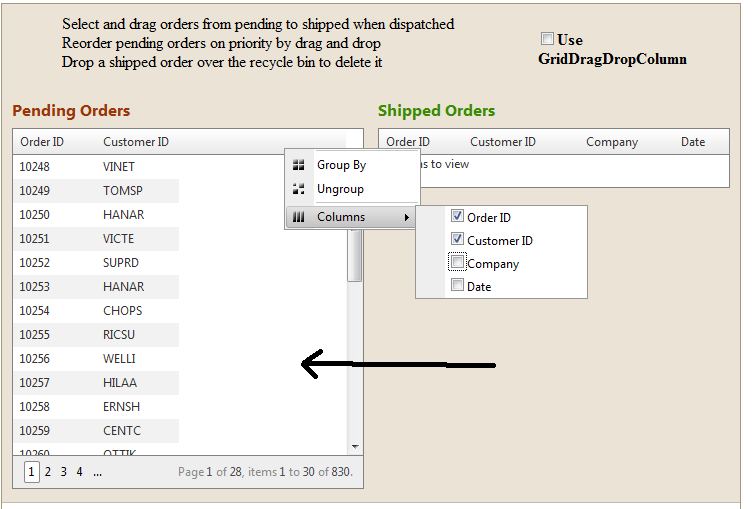This screenshot has height=509, width=753.
Task: Sort by Order ID header in Pending Orders
Action: coord(42,142)
